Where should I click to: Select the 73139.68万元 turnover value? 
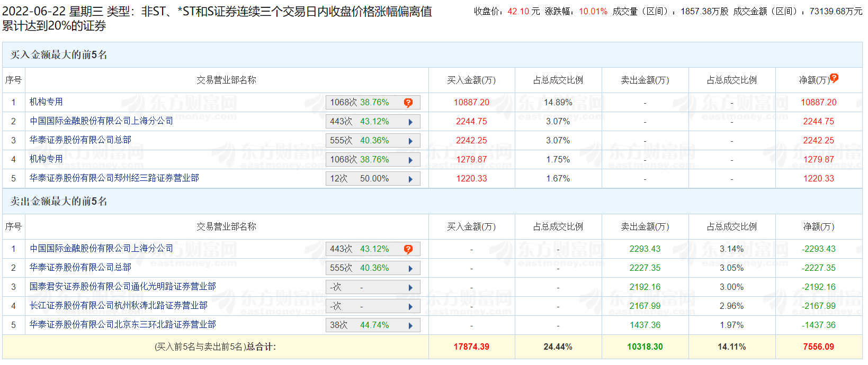(x=836, y=11)
